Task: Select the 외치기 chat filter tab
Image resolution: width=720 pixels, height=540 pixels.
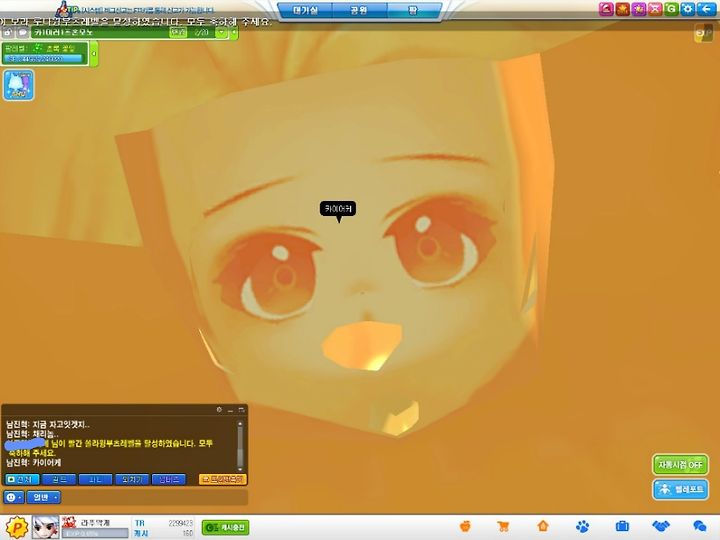Action: pos(132,479)
